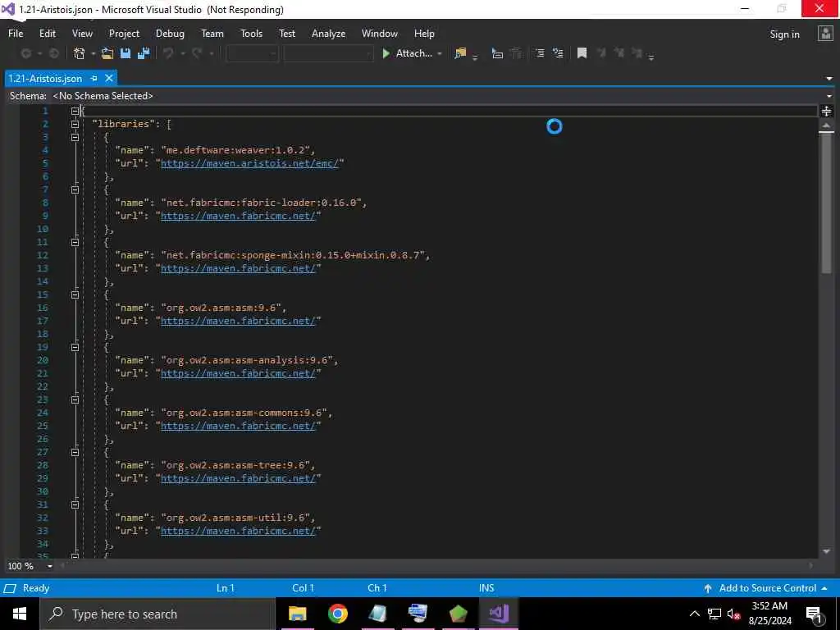
Task: Click the Save toolbar icon
Action: click(x=126, y=53)
